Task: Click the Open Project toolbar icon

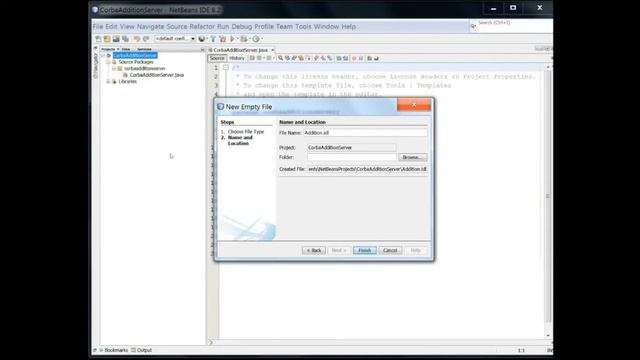Action: point(116,39)
